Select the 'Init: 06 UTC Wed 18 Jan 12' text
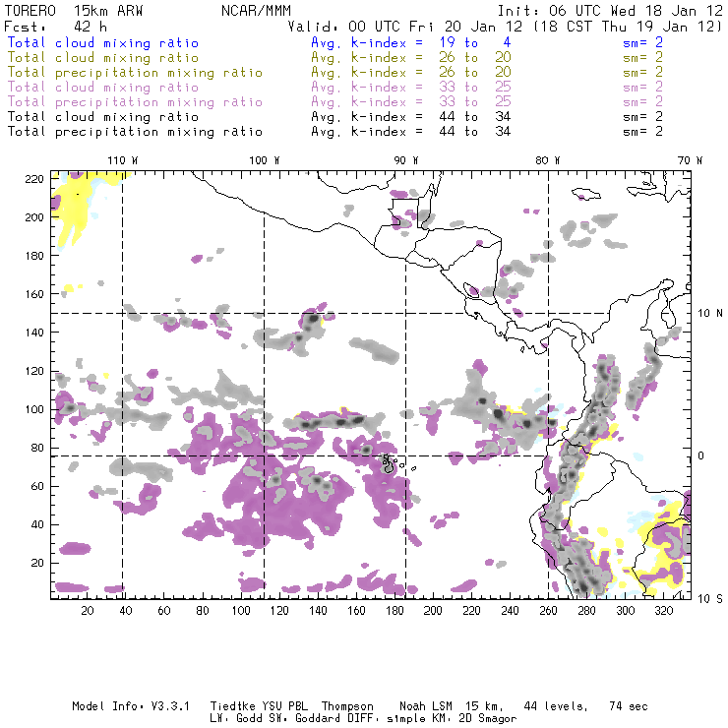Screen dimensions: 728x728 (x=610, y=11)
